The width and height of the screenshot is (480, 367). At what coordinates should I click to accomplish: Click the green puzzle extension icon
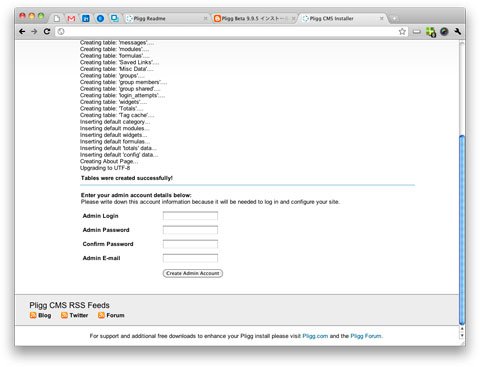(431, 32)
